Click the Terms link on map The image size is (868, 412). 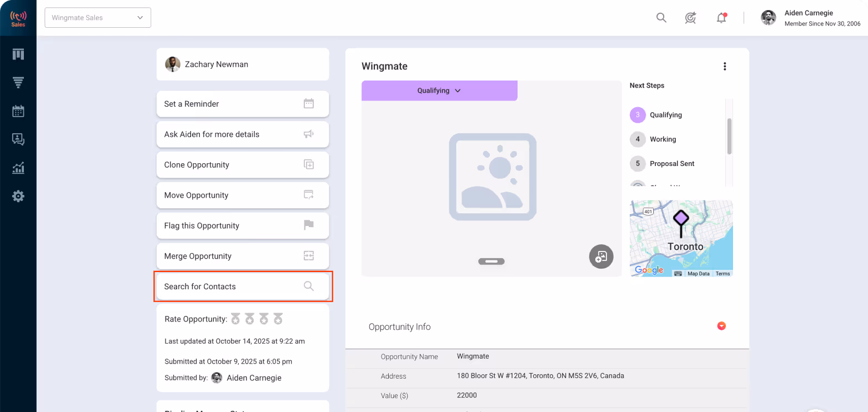coord(723,274)
